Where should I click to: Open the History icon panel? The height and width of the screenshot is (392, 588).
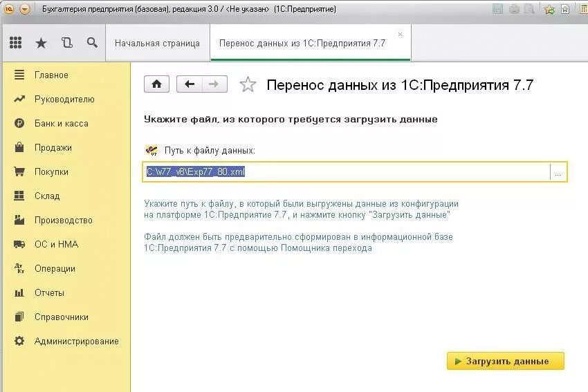[x=66, y=43]
